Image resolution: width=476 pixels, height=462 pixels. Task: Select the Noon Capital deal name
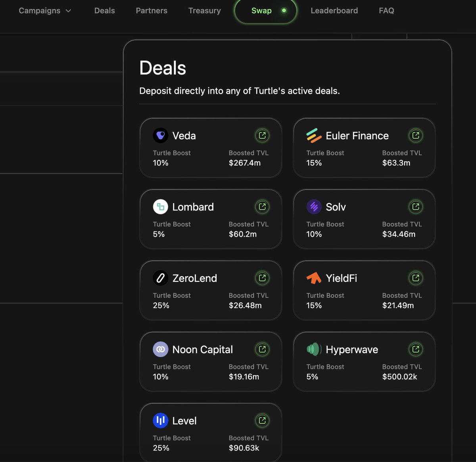[x=202, y=349]
